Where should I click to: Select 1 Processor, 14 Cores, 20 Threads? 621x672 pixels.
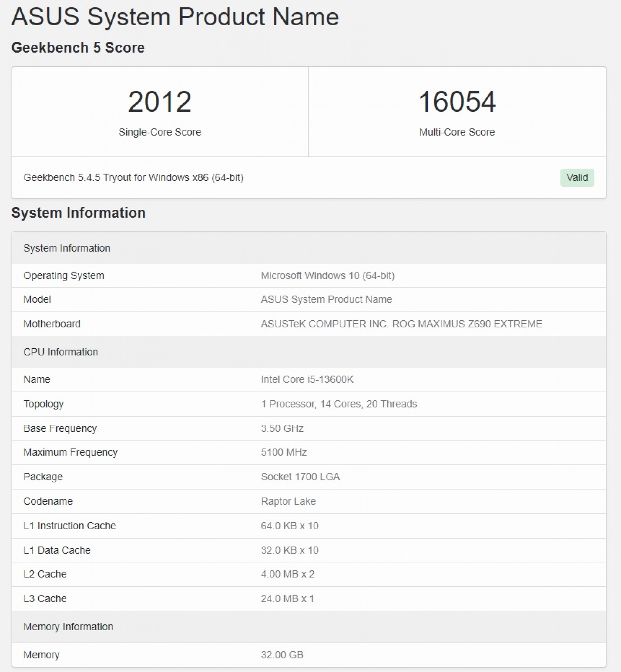pyautogui.click(x=339, y=404)
